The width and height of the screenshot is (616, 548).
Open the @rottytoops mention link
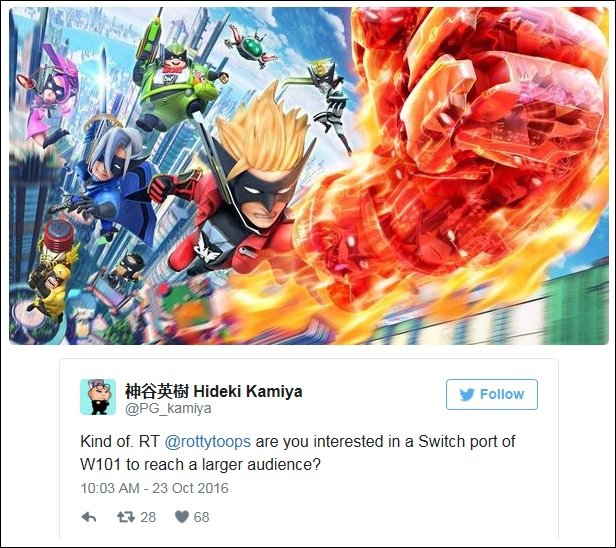(x=207, y=442)
